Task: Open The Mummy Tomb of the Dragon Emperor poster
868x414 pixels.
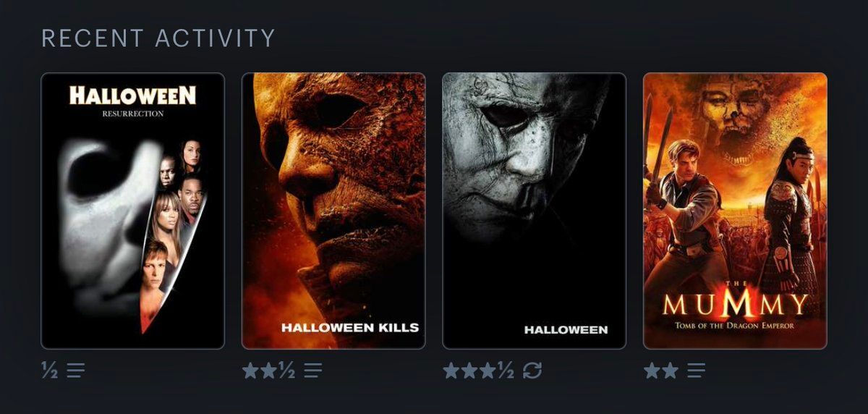Action: point(735,211)
